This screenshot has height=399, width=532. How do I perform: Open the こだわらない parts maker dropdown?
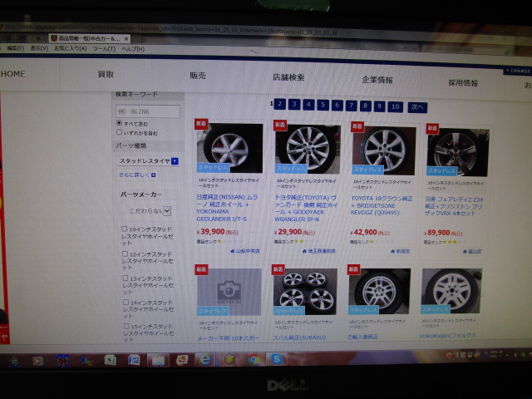pyautogui.click(x=150, y=210)
